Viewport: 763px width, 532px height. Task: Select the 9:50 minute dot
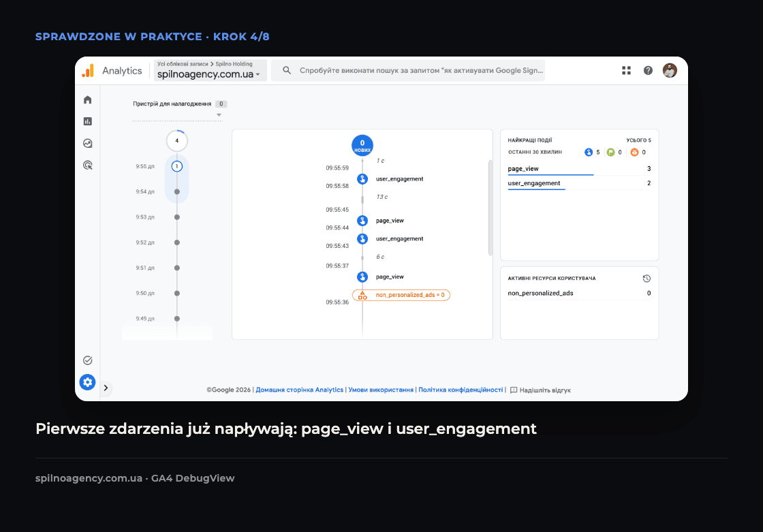tap(177, 293)
